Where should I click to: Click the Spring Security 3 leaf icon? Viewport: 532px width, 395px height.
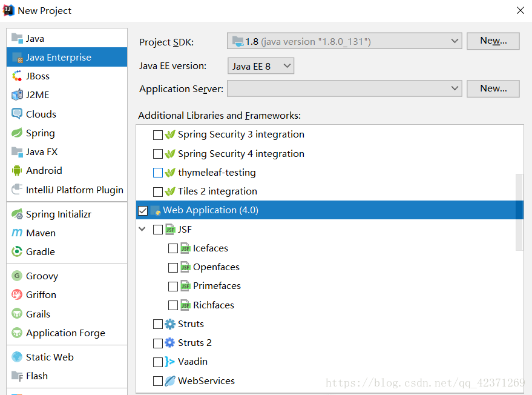170,134
